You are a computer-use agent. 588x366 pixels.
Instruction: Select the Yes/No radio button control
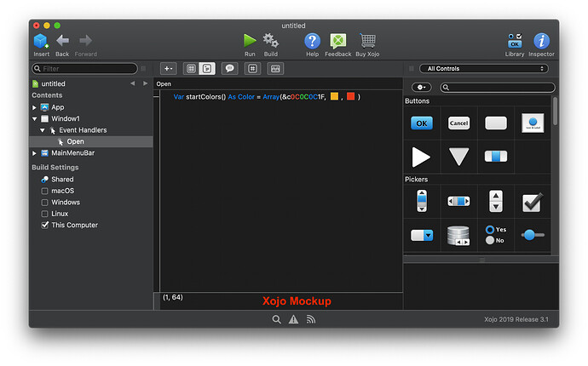(x=496, y=235)
